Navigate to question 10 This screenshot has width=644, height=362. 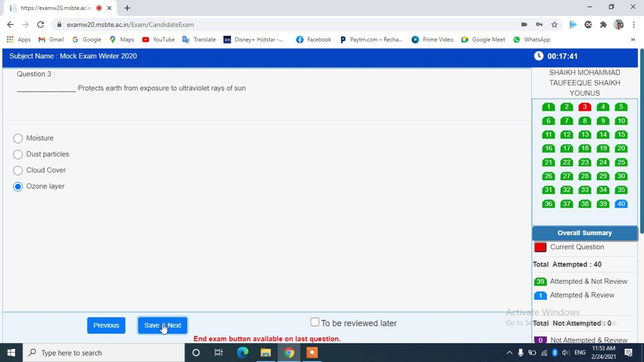621,121
